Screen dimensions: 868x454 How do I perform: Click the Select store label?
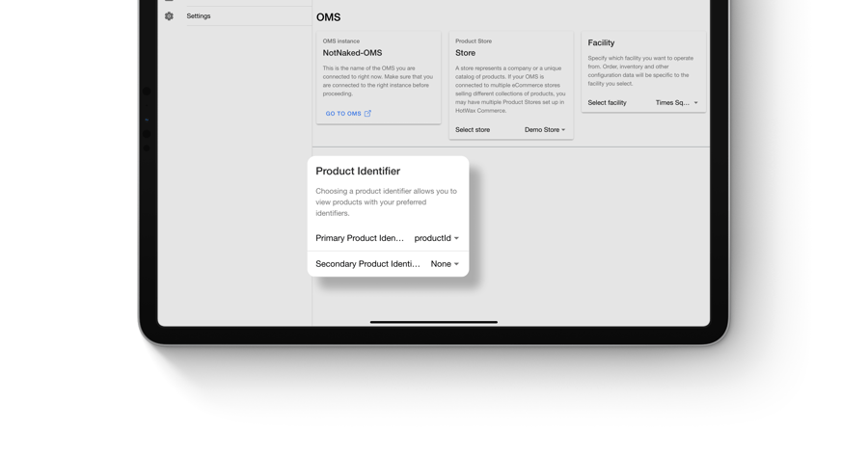[473, 130]
